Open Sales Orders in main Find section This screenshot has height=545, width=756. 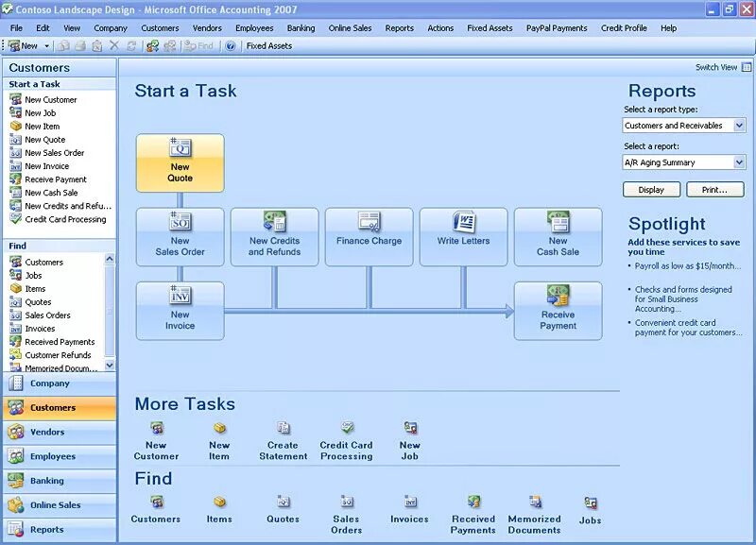tap(346, 515)
